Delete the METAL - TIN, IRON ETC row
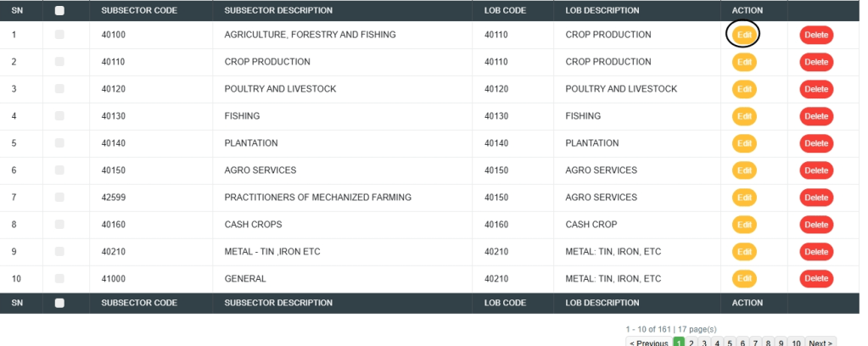 click(815, 252)
